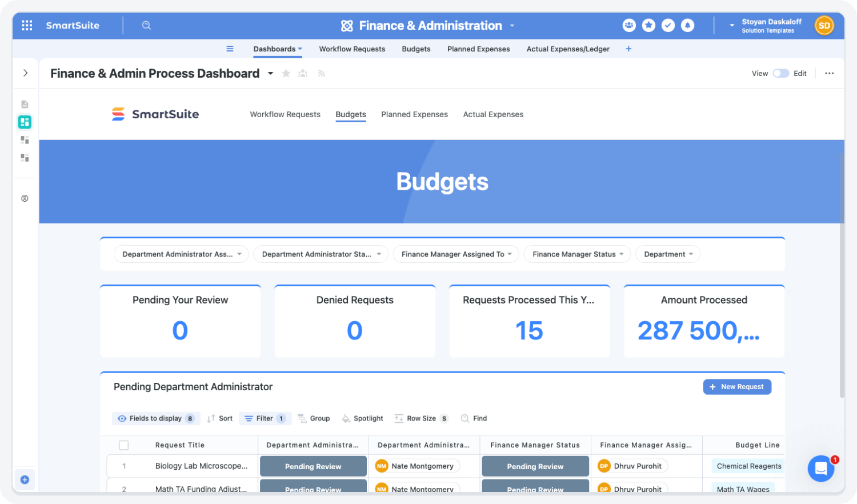
Task: Expand the dashboard title dropdown arrow
Action: point(270,73)
